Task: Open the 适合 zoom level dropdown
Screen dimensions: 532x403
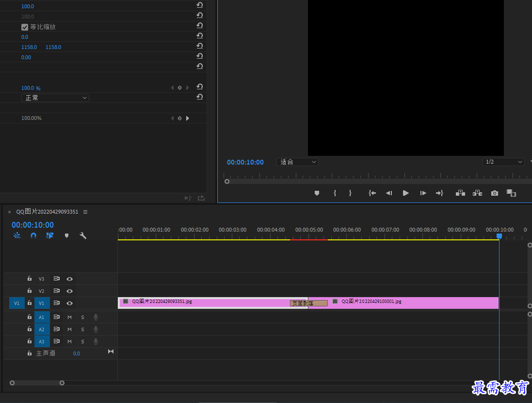Action: coord(298,162)
